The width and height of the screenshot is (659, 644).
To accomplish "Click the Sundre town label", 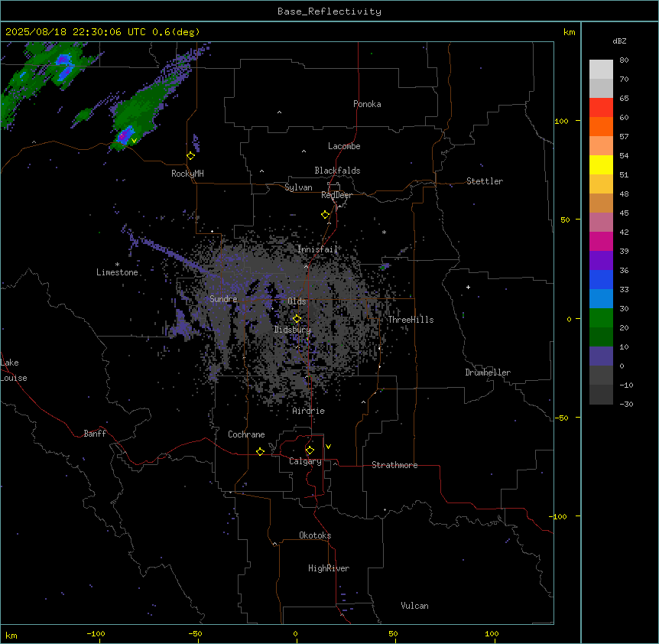I will click(223, 299).
